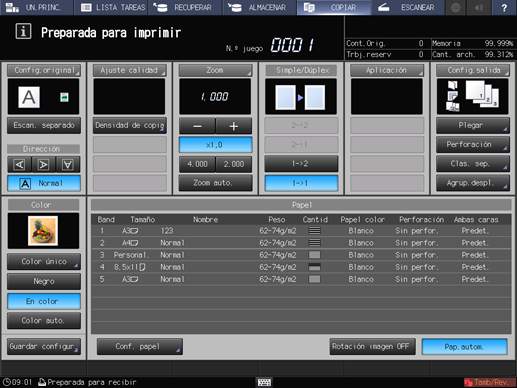Open Clas. sep. options

coord(473,164)
